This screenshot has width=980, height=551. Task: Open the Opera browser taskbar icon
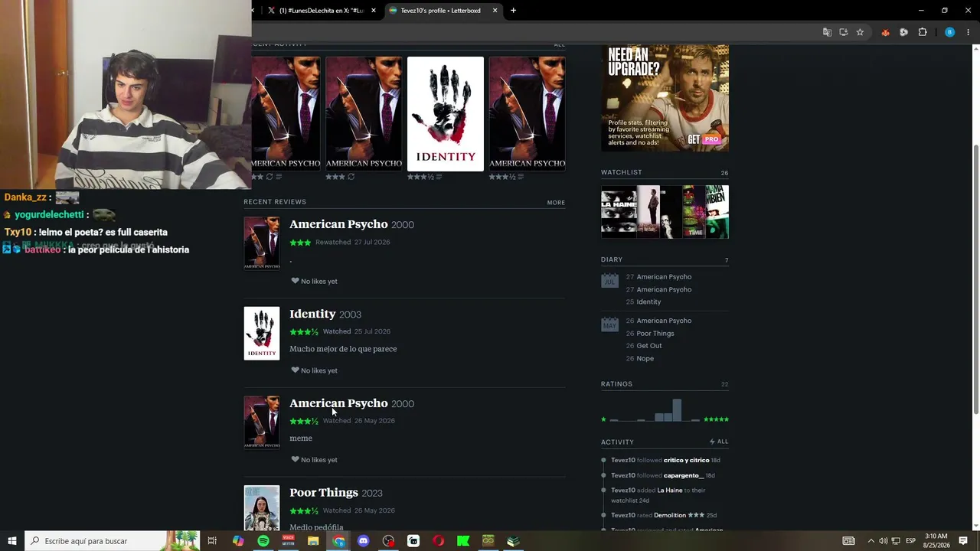click(439, 541)
